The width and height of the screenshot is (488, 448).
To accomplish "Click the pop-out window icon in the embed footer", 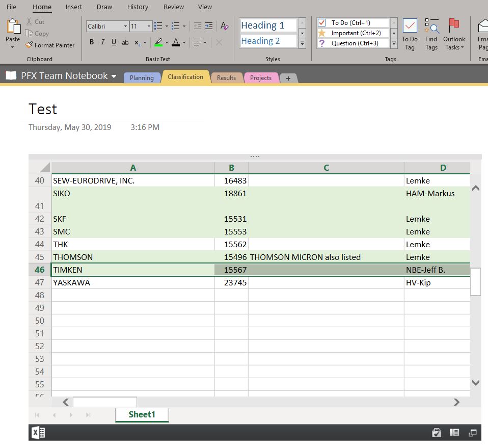I will [472, 433].
